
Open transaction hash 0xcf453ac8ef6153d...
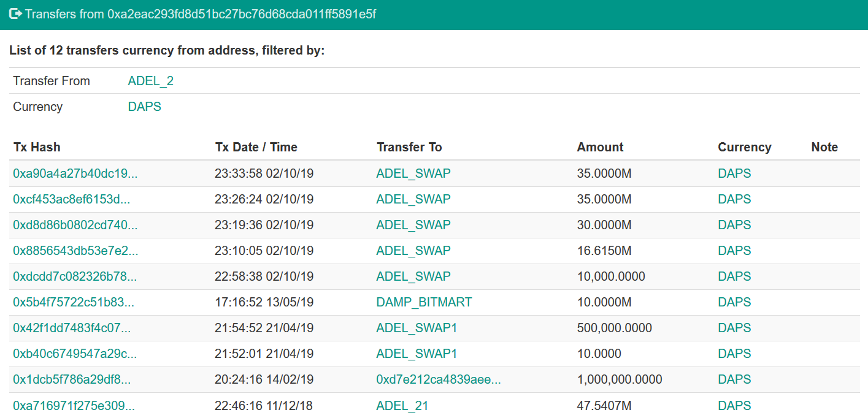[x=72, y=199]
